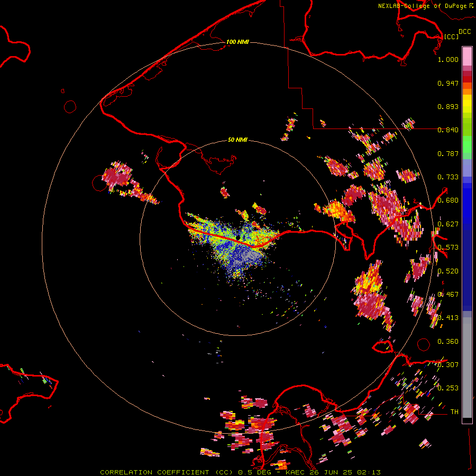This screenshot has height=476, width=476.
Task: Select the 0.360 scale value
Action: [x=448, y=342]
